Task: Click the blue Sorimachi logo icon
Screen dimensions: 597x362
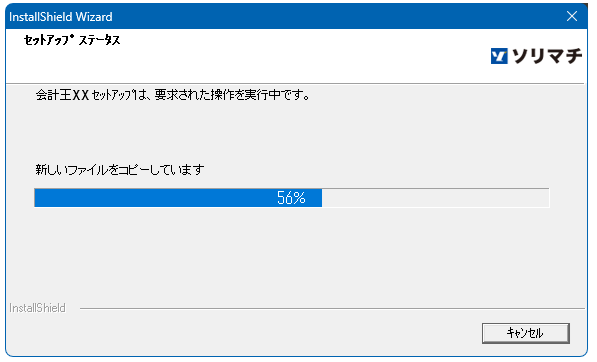Action: pyautogui.click(x=499, y=56)
